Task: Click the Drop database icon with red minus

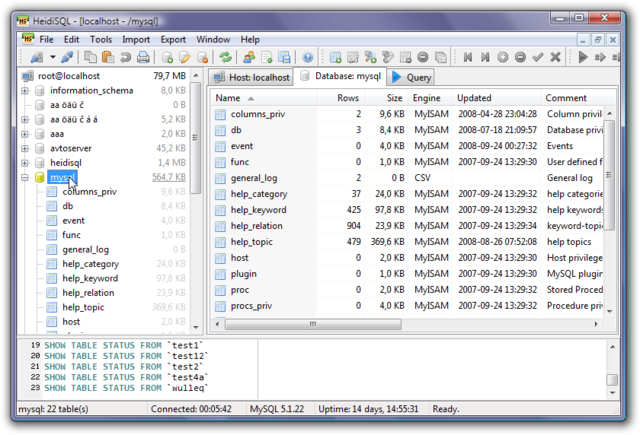Action: [202, 57]
